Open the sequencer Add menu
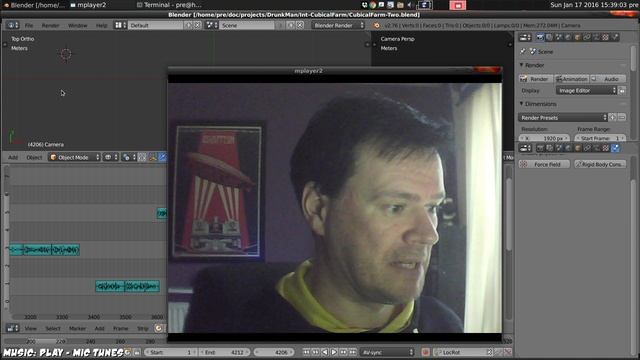Screen dimensions: 640x360 (99, 329)
